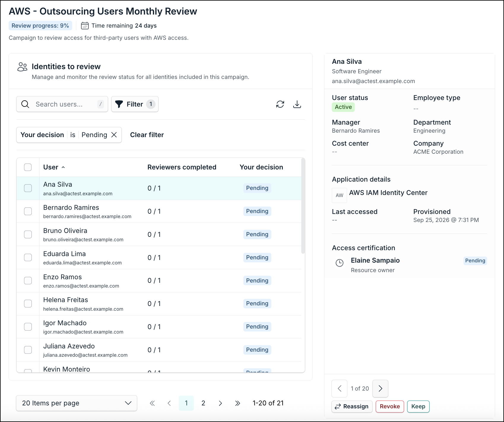Check the box for Bernardo Ramires

coord(28,211)
